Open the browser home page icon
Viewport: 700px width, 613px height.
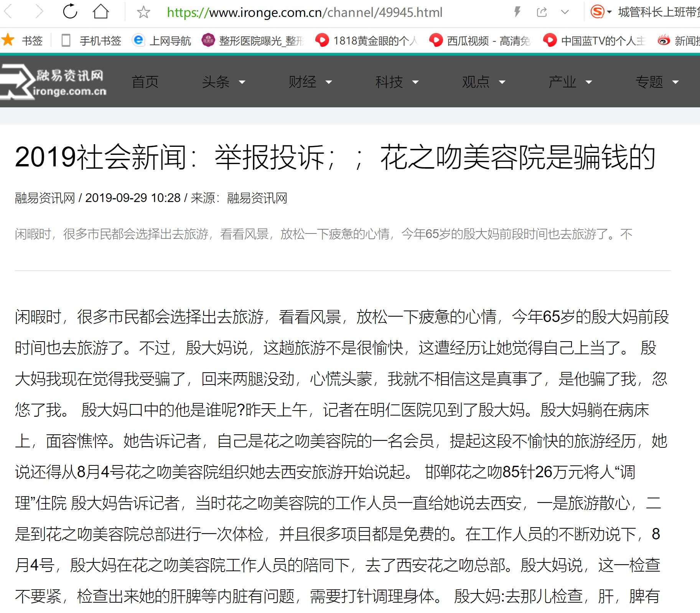coord(101,12)
